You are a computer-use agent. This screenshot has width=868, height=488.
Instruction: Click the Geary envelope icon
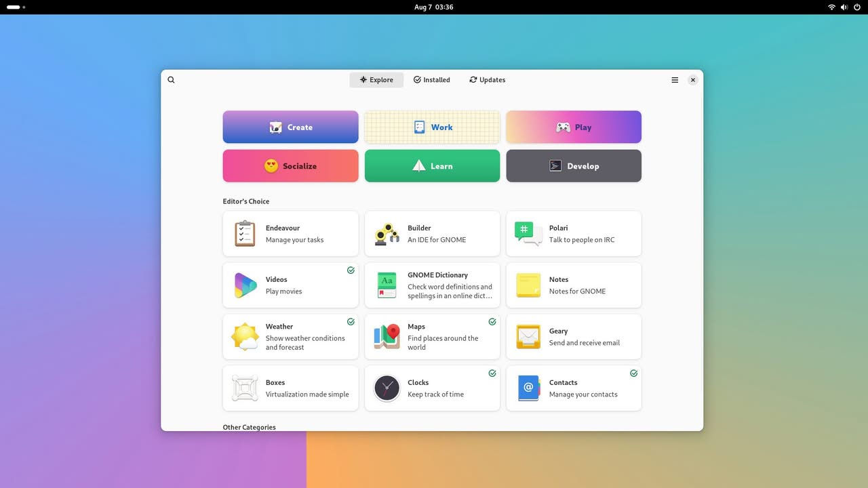[x=528, y=337]
